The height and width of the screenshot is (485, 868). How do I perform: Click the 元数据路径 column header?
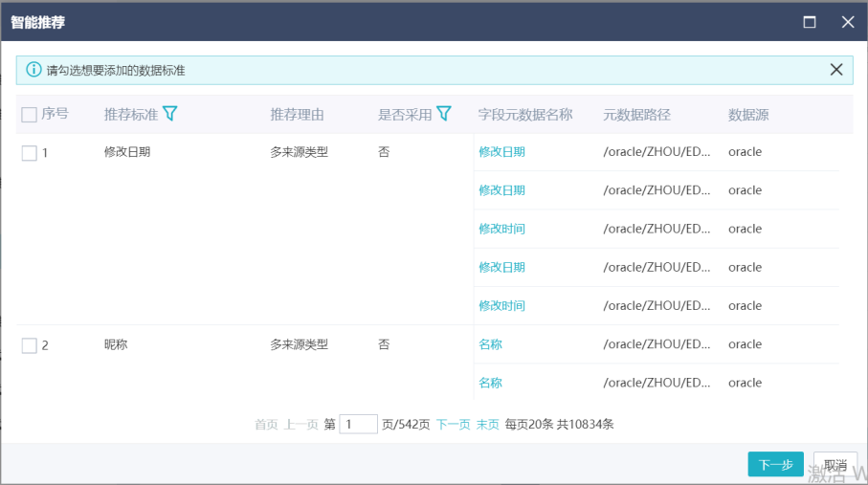pos(636,115)
